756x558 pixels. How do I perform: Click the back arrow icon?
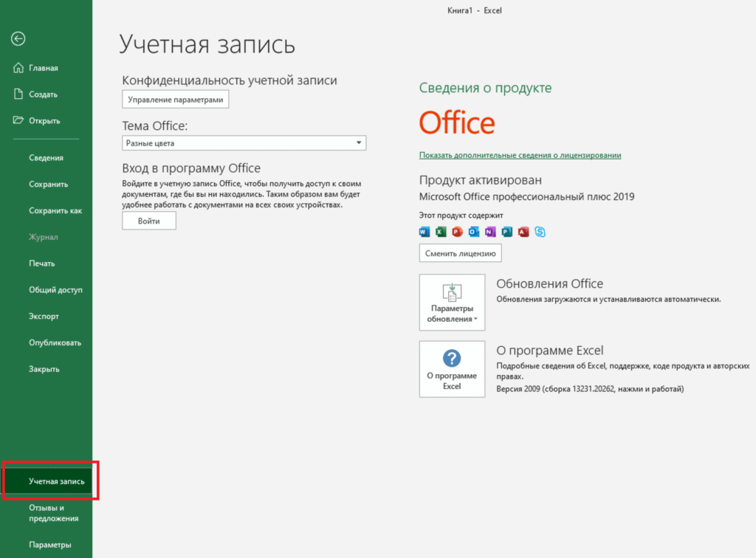18,38
